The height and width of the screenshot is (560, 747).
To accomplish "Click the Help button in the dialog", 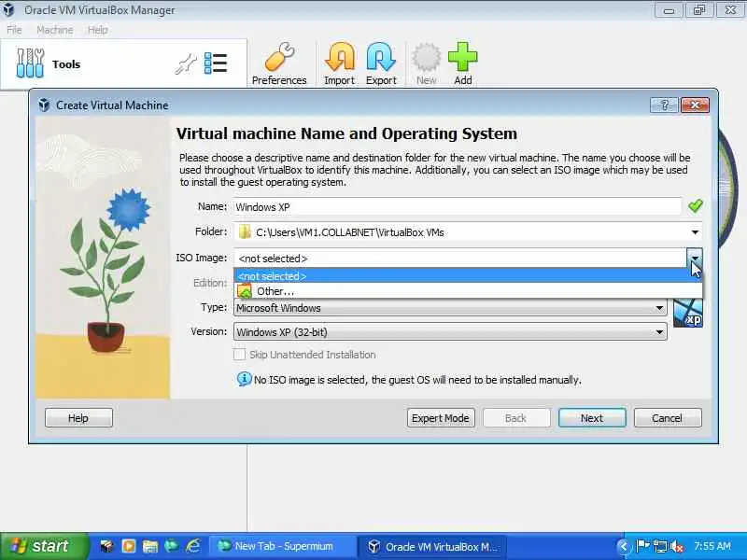I will click(78, 417).
